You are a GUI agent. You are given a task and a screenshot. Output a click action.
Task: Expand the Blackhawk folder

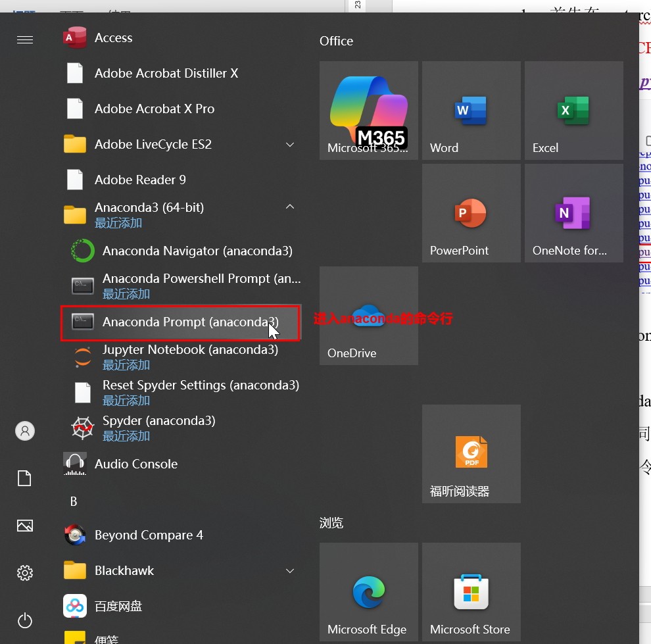[x=181, y=571]
